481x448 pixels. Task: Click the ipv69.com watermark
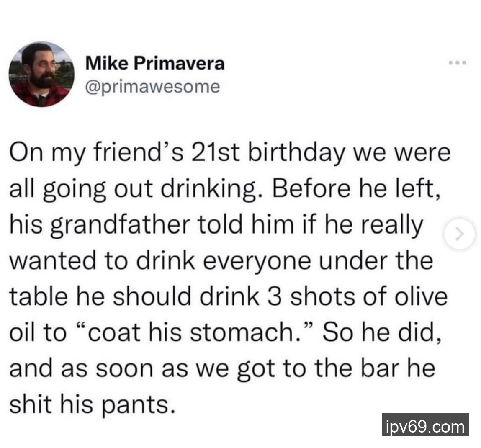pyautogui.click(x=425, y=426)
